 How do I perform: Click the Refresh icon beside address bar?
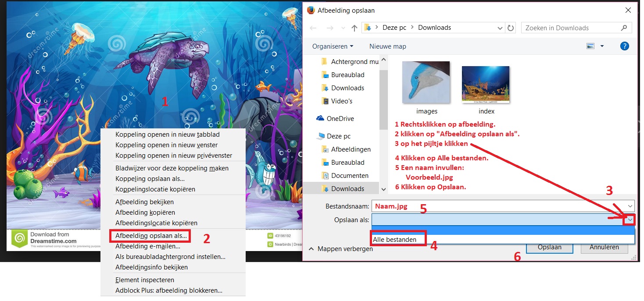510,28
